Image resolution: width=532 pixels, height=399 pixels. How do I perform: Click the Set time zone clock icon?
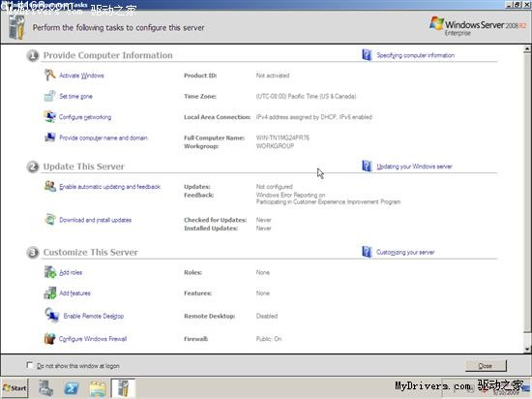50,96
